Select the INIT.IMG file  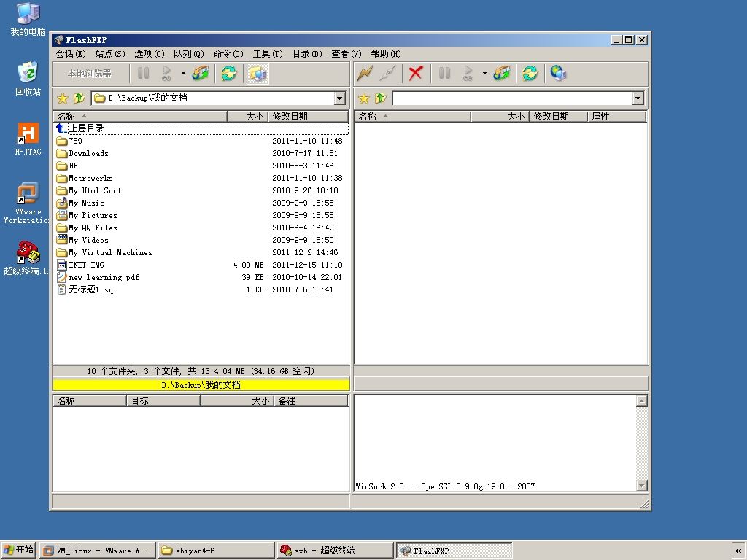point(87,265)
